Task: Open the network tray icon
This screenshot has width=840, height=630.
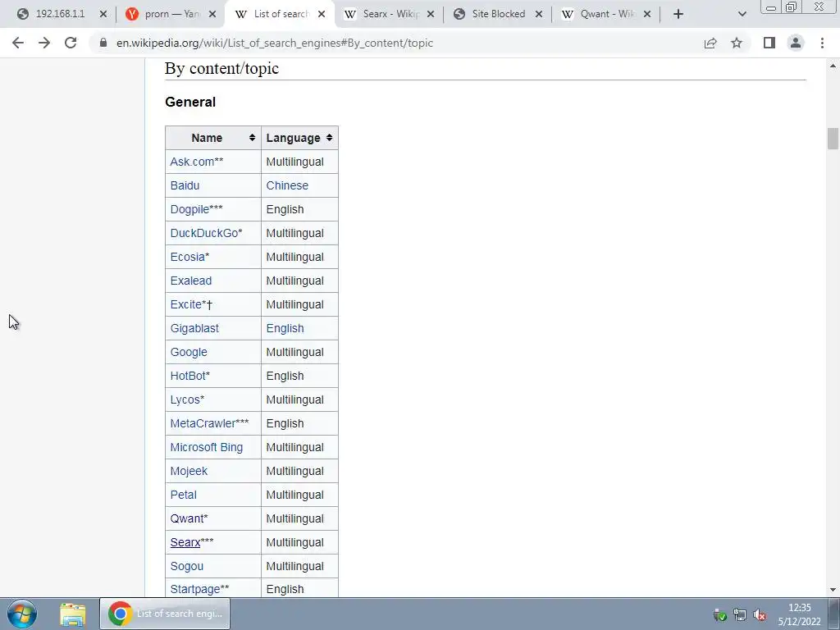Action: 740,614
